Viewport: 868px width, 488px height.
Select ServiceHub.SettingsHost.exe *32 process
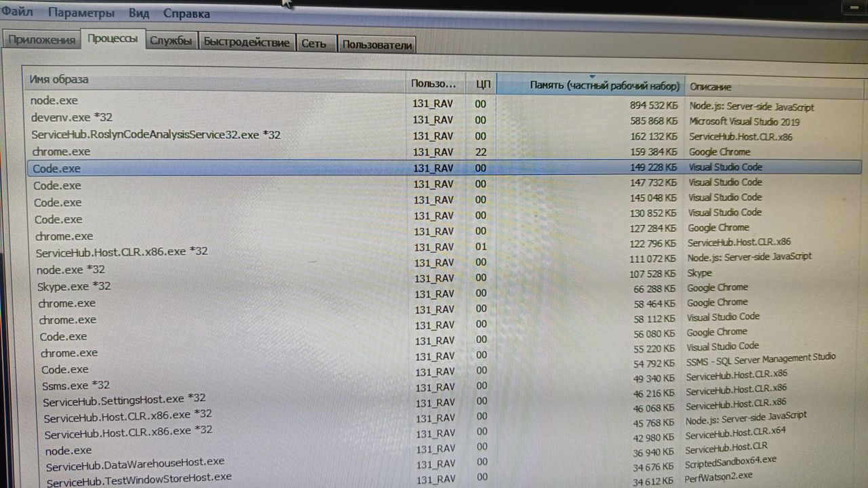[x=124, y=401]
